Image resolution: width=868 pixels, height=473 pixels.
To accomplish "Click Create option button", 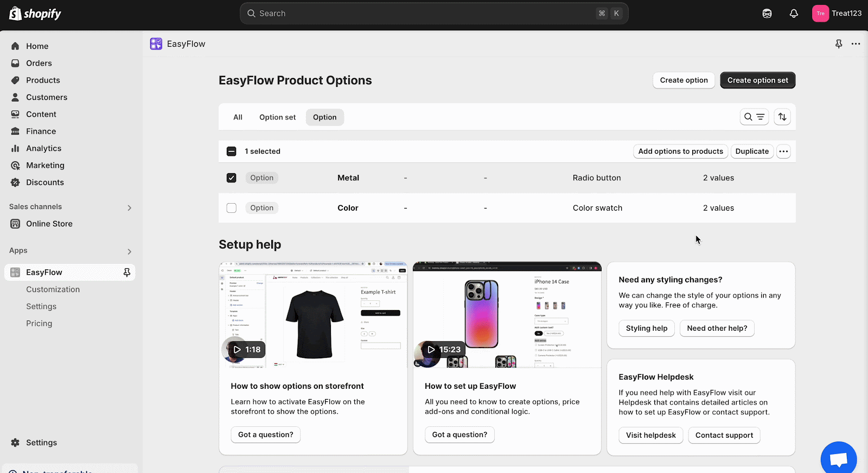I will click(684, 80).
